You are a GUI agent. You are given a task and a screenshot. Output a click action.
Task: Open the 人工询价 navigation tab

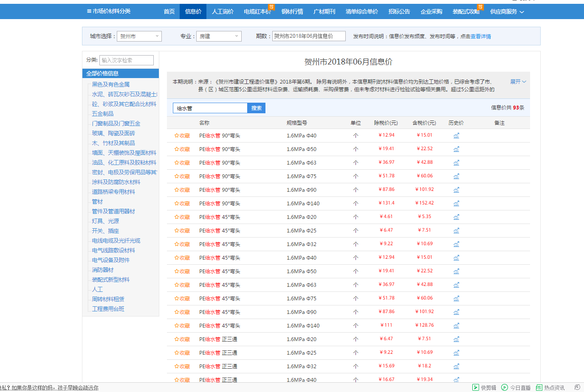coord(223,12)
